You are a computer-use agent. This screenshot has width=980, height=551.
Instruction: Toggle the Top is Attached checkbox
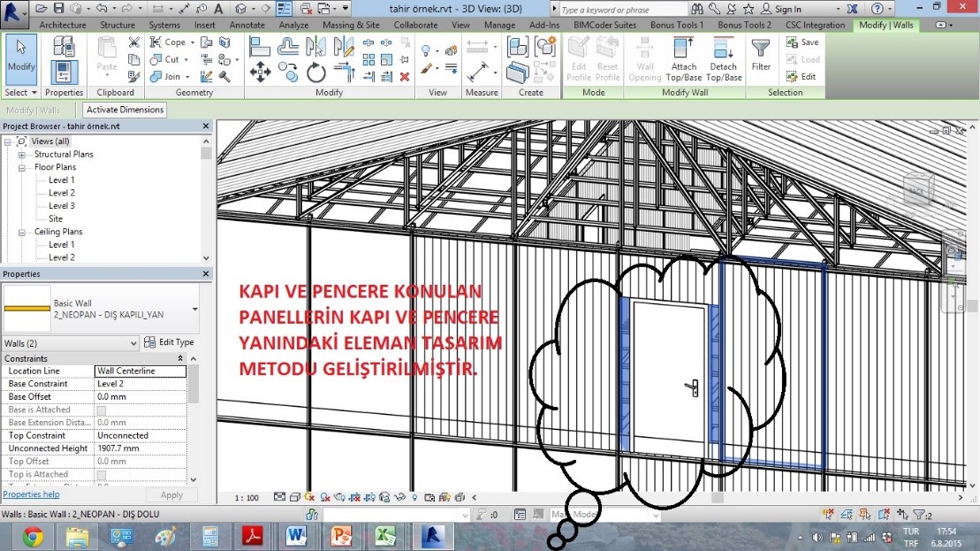point(101,475)
